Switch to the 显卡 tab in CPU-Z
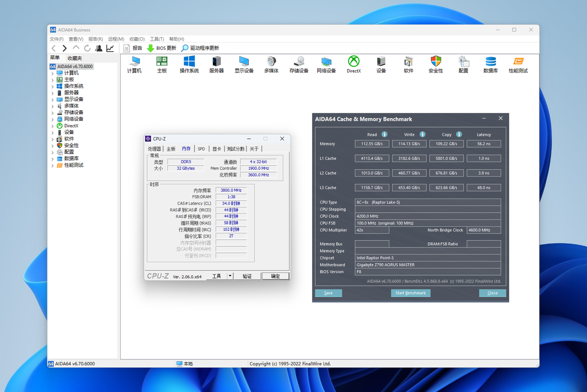This screenshot has width=587, height=392. click(216, 149)
